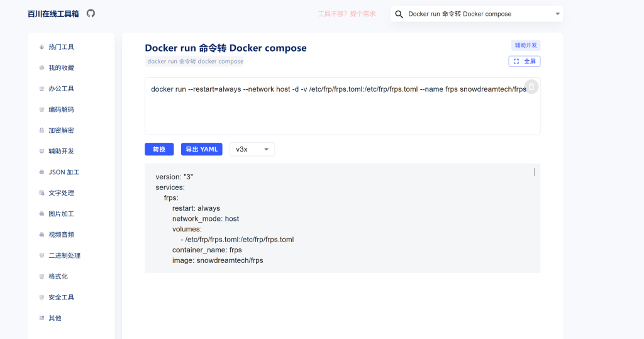The image size is (644, 339).
Task: Go to 加密解密 tools
Action: pos(61,130)
